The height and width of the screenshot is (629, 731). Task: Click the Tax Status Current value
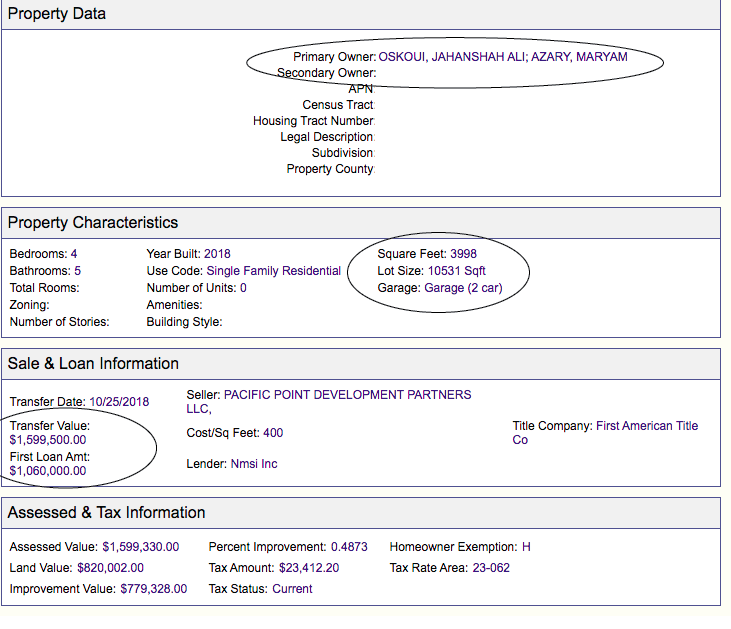292,589
